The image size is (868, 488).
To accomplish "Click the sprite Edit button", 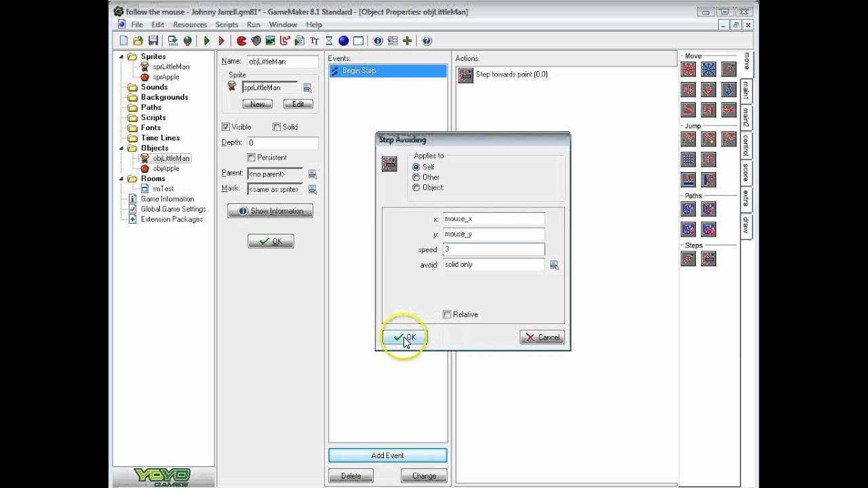I will pos(298,104).
